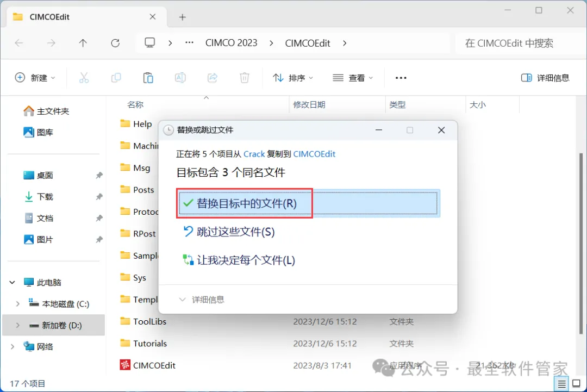Screen dimensions: 587x392
Task: Open 图库 in the sidebar
Action: point(38,132)
